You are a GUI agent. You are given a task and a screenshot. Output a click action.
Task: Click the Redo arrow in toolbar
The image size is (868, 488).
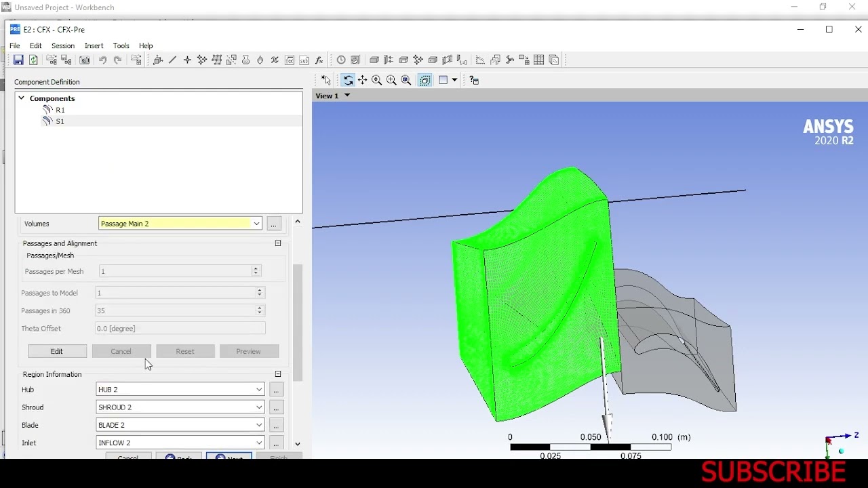[x=117, y=60]
